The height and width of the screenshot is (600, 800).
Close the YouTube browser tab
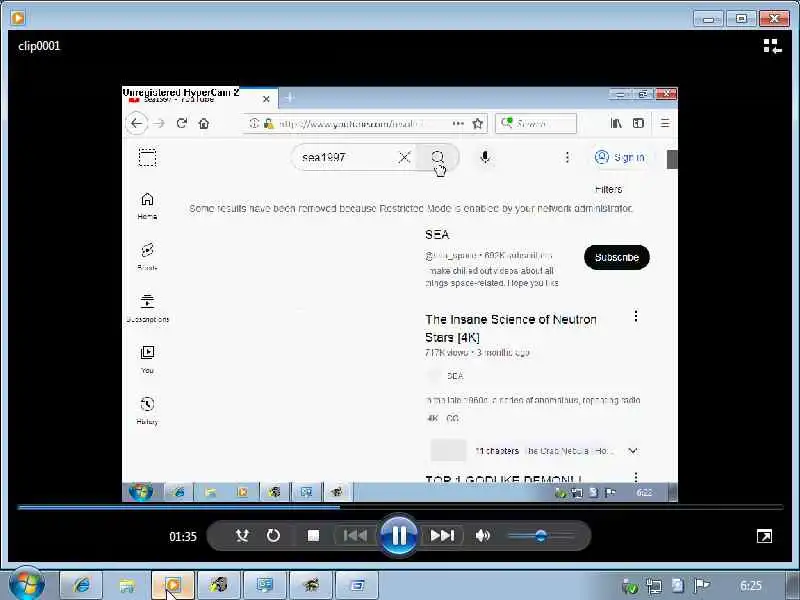pyautogui.click(x=266, y=99)
